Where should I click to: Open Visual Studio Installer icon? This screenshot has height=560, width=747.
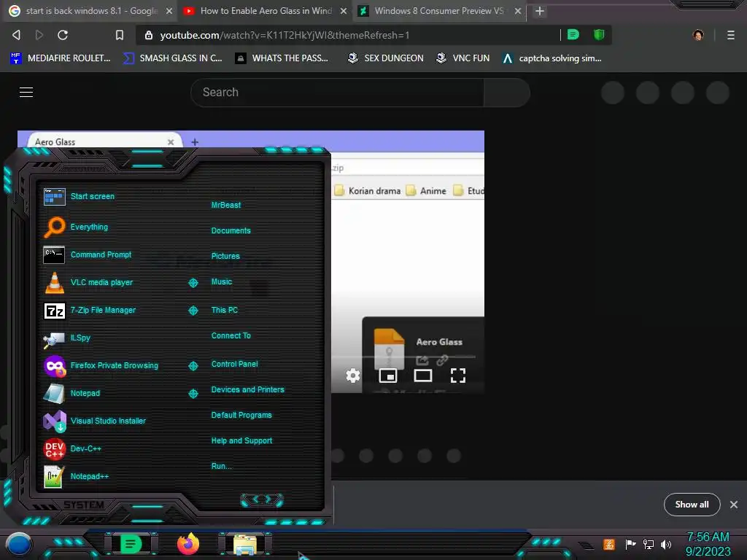point(54,421)
